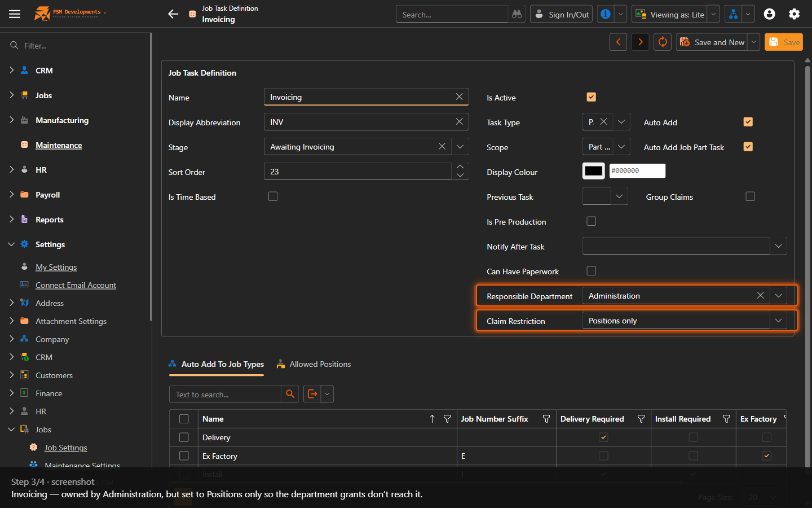Viewport: 812px width, 508px height.
Task: Click the black Display Colour swatch
Action: [593, 171]
